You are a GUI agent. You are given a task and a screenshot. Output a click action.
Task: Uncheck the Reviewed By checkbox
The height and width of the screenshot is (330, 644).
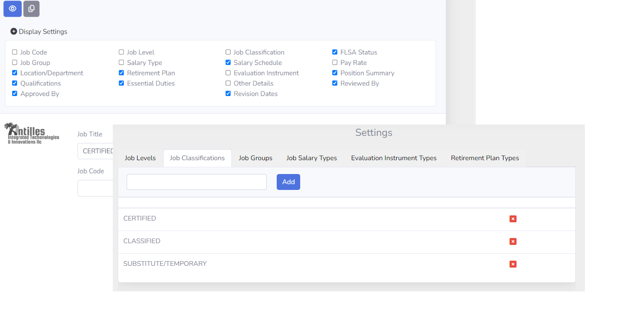point(335,83)
